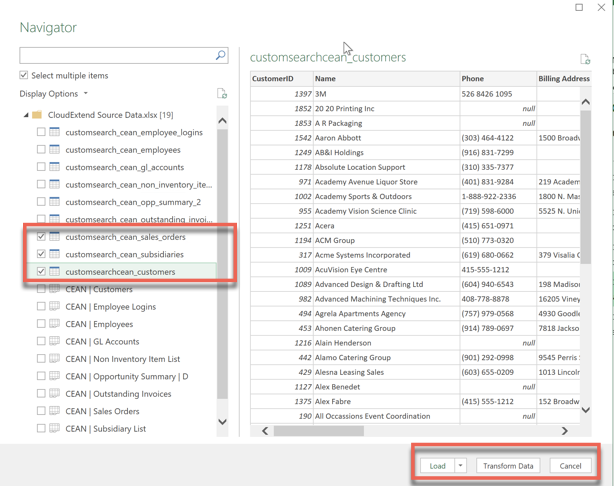Click the "Alamo Catering Group" name cell
614x486 pixels.
[386, 357]
